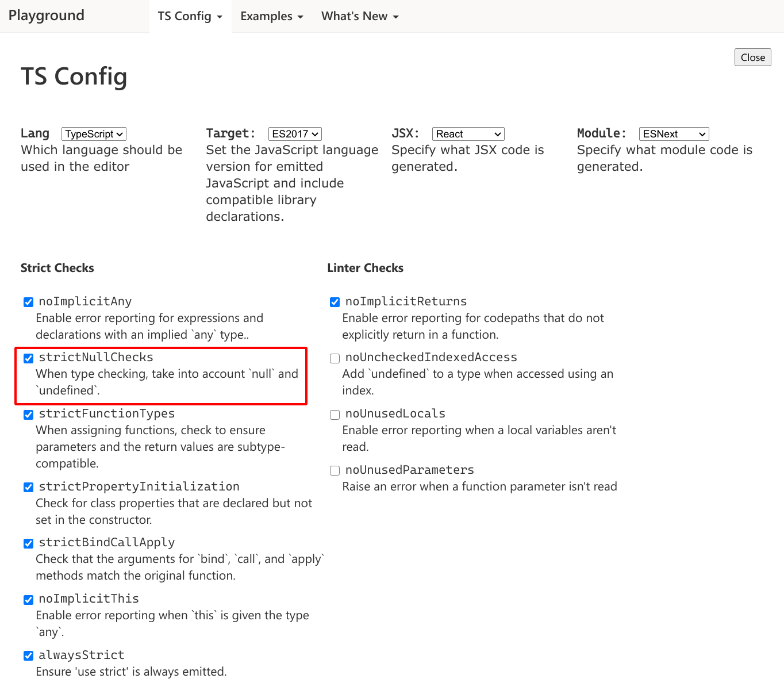Open the Lang TypeScript dropdown
This screenshot has height=690, width=784.
(x=94, y=134)
